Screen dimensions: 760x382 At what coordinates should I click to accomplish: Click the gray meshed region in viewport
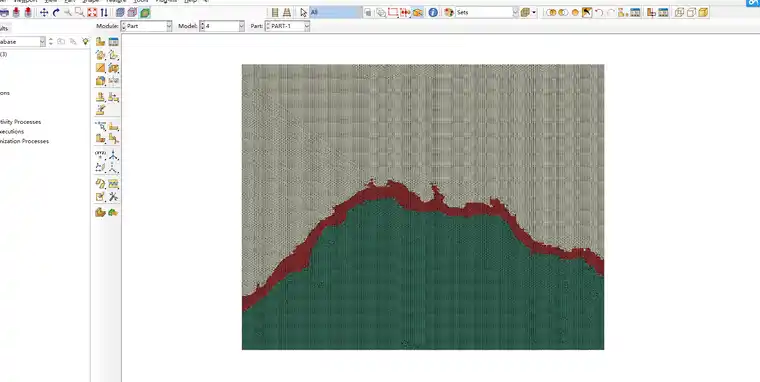click(x=422, y=121)
